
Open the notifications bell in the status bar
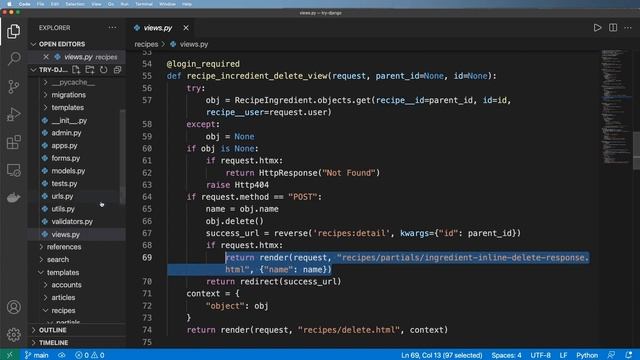pos(629,355)
